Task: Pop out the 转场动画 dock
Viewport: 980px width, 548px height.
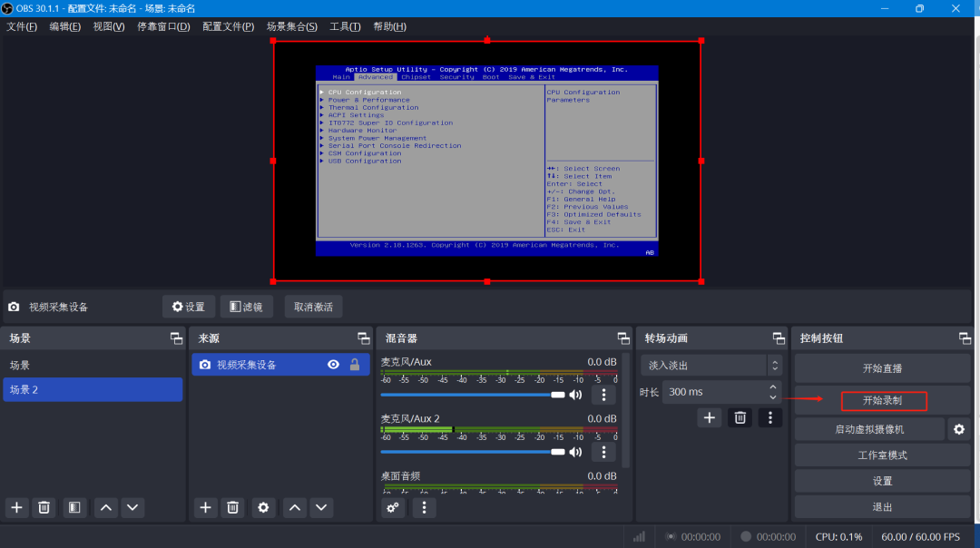Action: coord(779,338)
